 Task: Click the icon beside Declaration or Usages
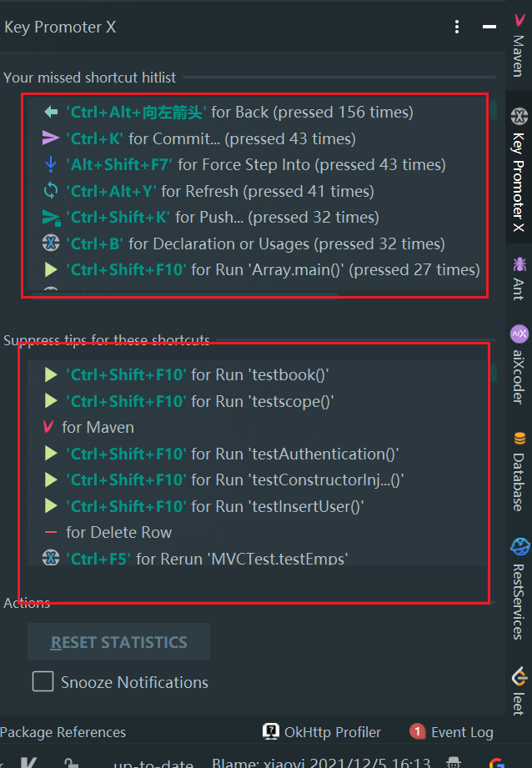tap(51, 243)
